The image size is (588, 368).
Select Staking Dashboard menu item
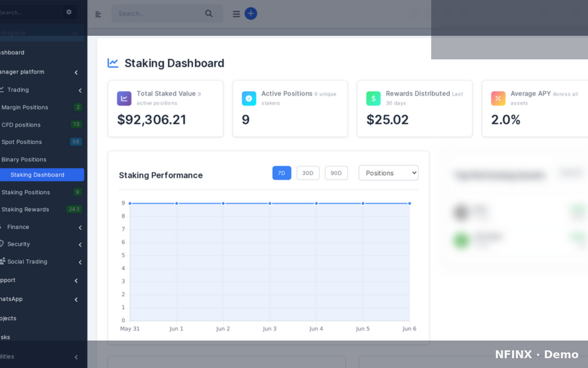pyautogui.click(x=42, y=175)
